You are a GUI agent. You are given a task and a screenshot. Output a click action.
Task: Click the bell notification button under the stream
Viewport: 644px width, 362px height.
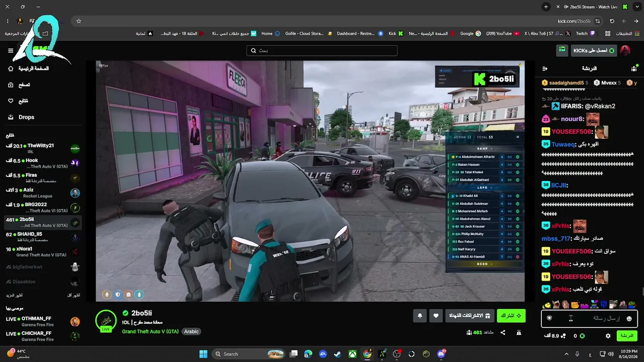(420, 316)
